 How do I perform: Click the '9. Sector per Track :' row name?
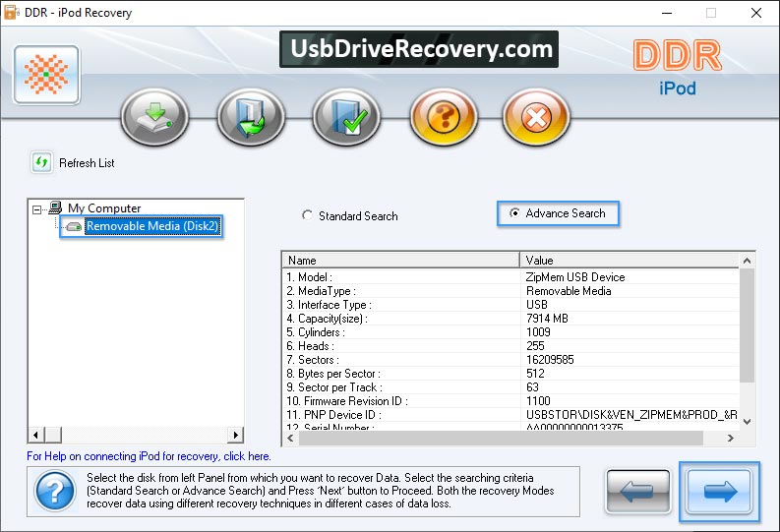(334, 387)
